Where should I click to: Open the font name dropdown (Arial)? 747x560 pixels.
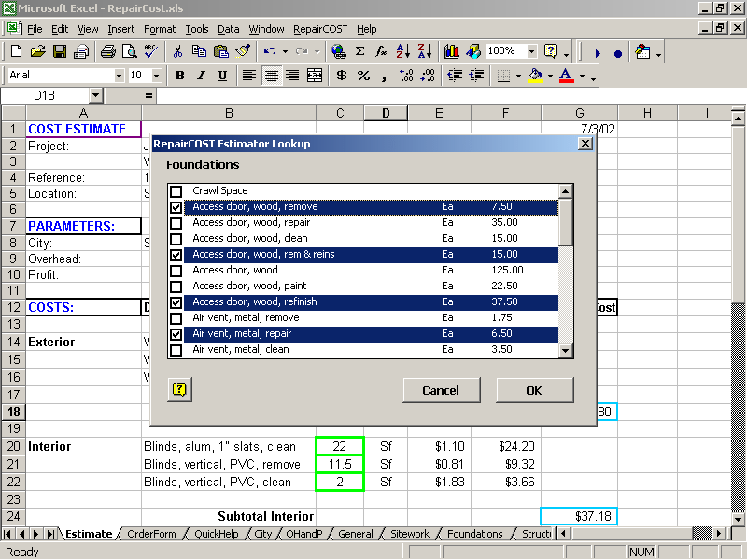[x=119, y=76]
